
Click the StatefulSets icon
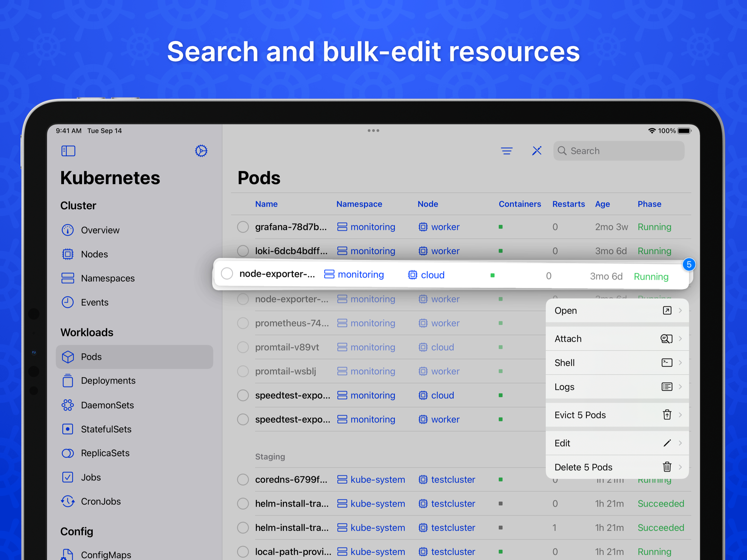coord(68,429)
